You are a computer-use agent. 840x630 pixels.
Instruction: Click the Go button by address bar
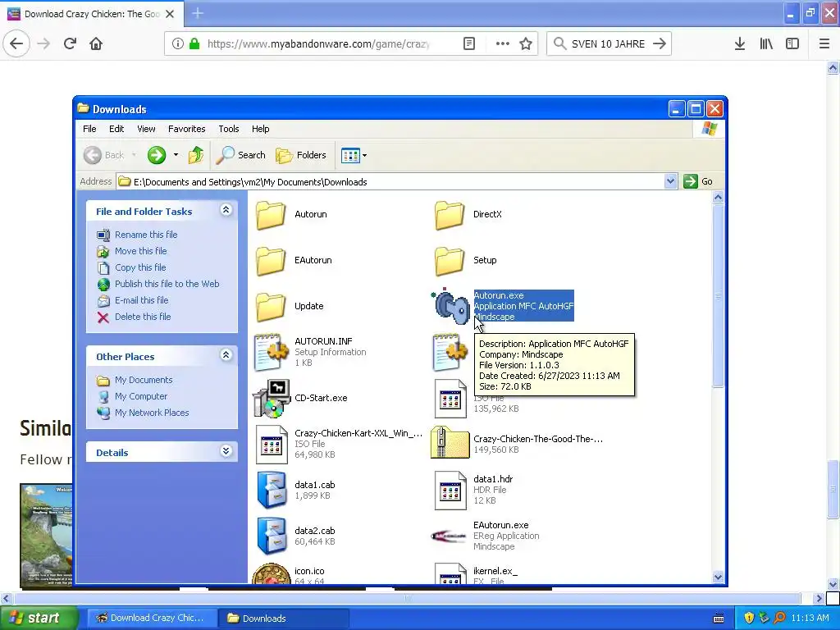pyautogui.click(x=698, y=181)
